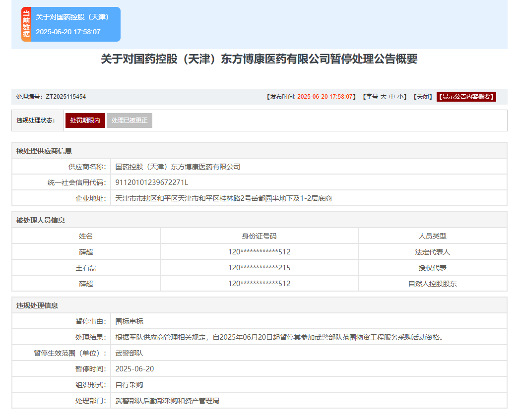Select the 处罚期限内 status button
The image size is (520, 420).
click(x=85, y=120)
